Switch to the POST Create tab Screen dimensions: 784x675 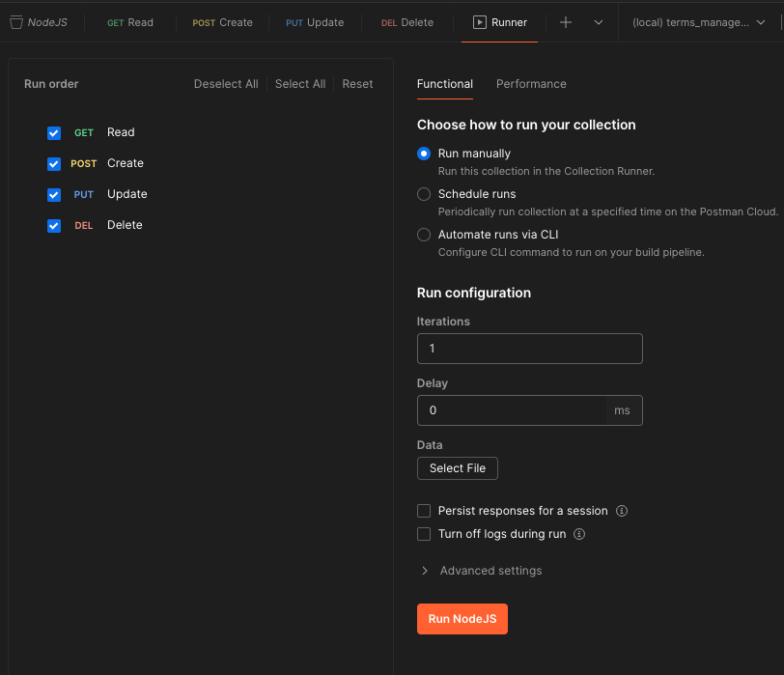point(222,22)
